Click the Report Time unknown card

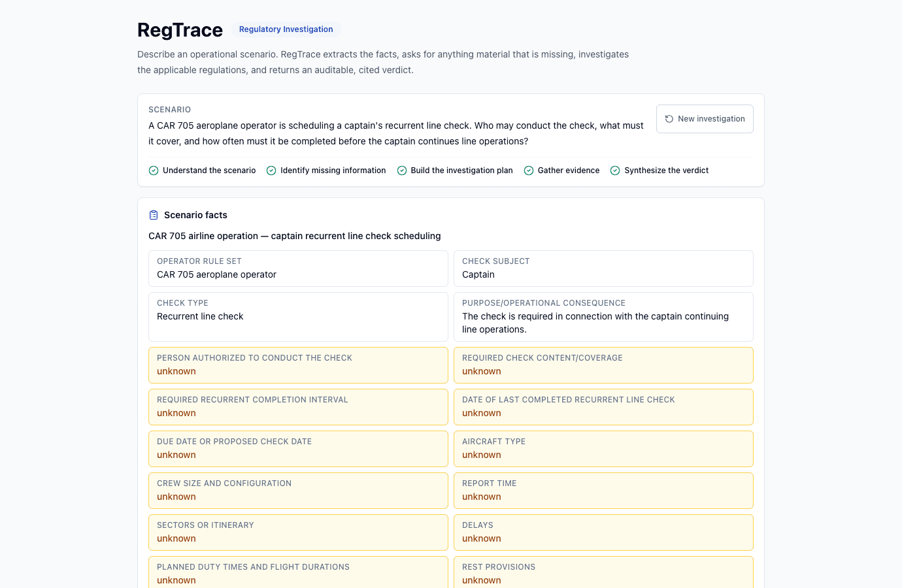[x=603, y=491]
